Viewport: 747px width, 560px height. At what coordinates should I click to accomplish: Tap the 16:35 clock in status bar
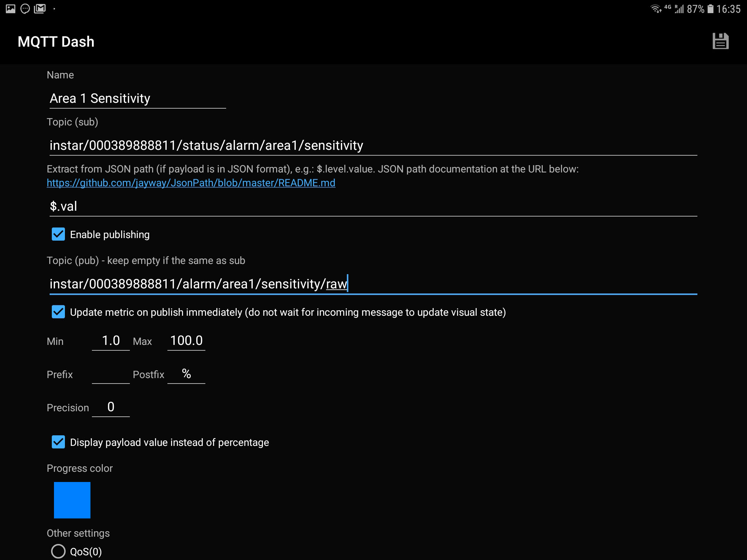click(728, 9)
